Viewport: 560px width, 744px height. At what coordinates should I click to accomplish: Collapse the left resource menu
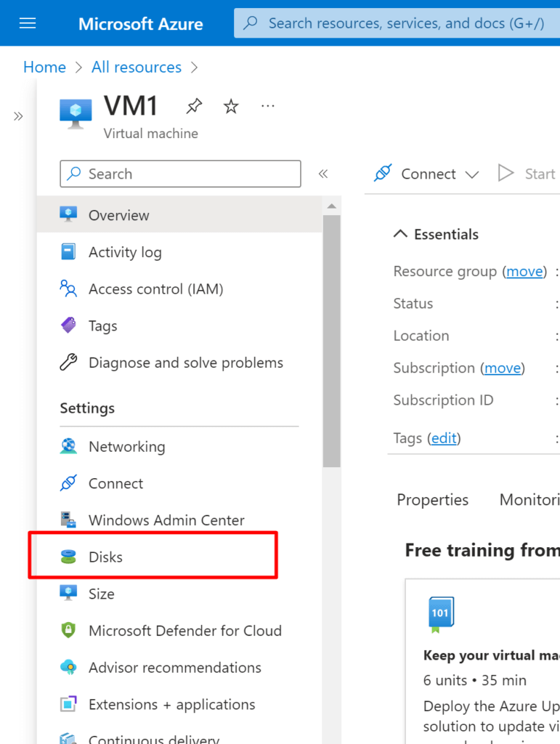[x=323, y=174]
